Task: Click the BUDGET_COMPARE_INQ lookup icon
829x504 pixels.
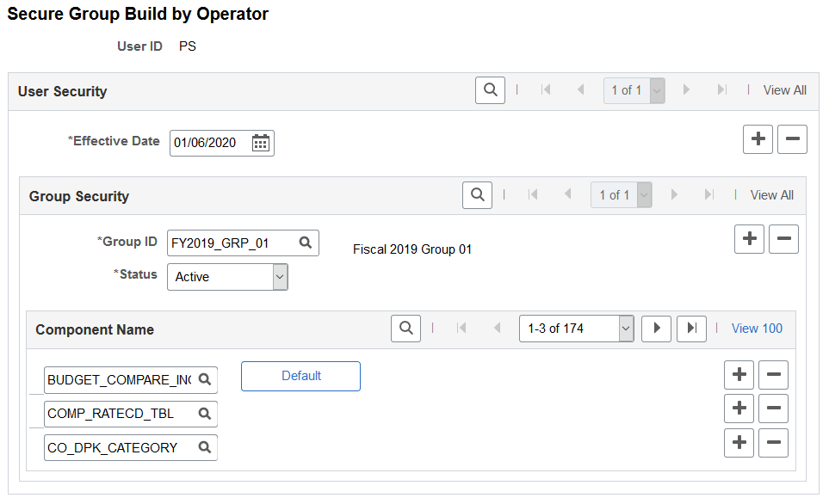Action: click(204, 379)
